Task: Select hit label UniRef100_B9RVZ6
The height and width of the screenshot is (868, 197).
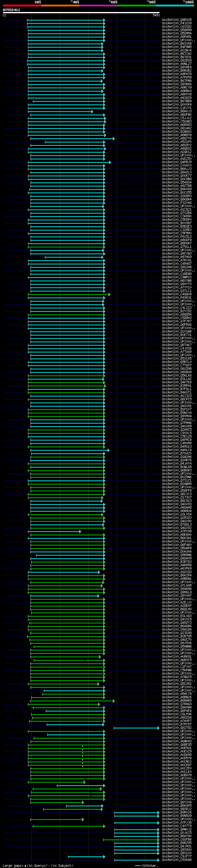Action: point(177,812)
